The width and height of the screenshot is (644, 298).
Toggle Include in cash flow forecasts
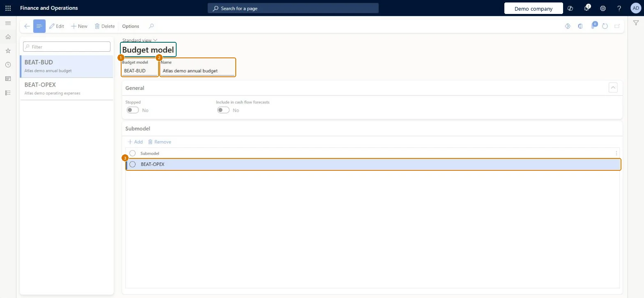click(x=223, y=110)
